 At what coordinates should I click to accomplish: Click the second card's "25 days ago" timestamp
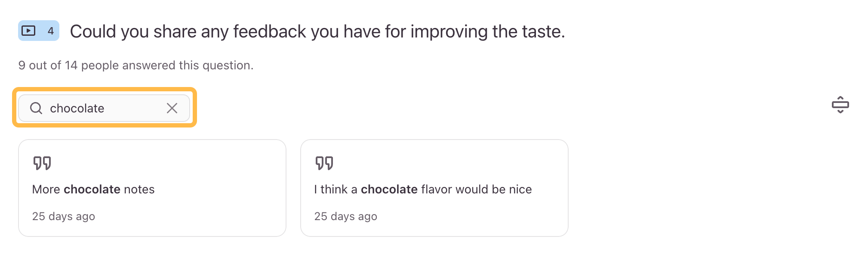click(346, 216)
